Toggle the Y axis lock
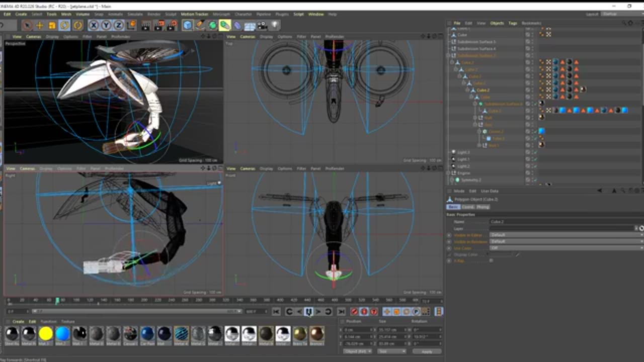The image size is (644, 362). [x=106, y=25]
